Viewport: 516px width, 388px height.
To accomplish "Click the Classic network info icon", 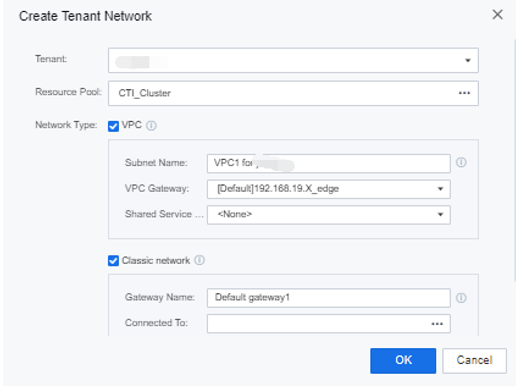I will click(200, 260).
